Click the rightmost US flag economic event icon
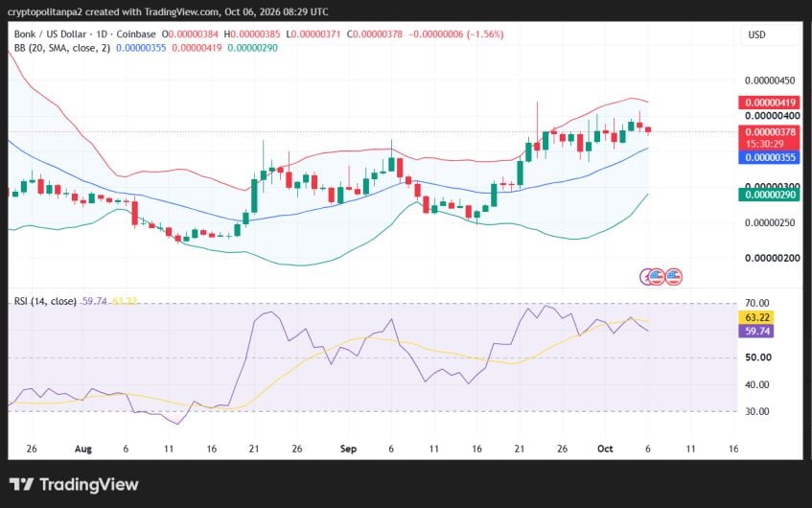Image resolution: width=812 pixels, height=508 pixels. 674,277
